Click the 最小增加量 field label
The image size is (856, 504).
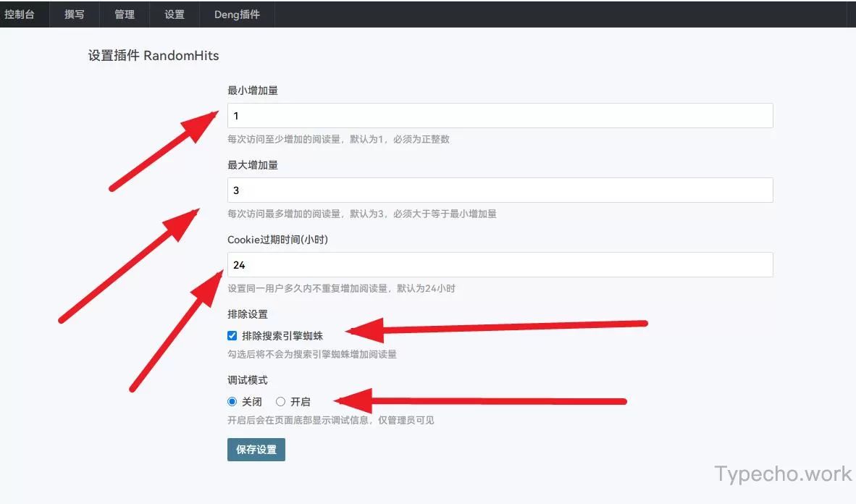point(253,91)
